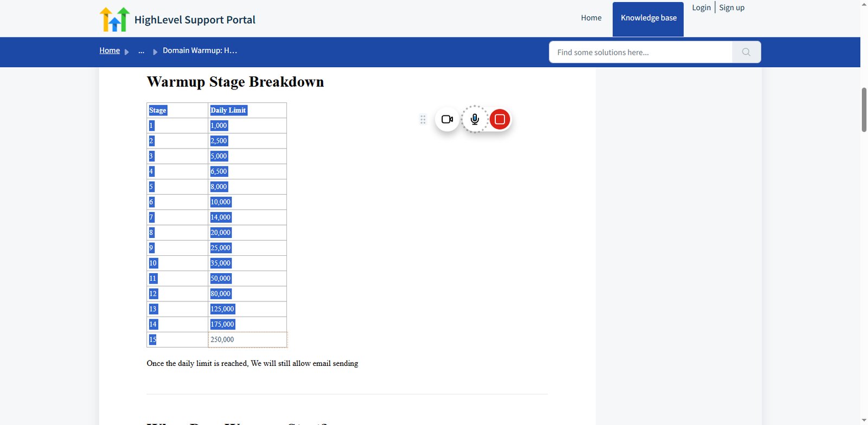Focus the 'Find some solutions here' search field
Viewport: 868px width, 425px height.
641,52
